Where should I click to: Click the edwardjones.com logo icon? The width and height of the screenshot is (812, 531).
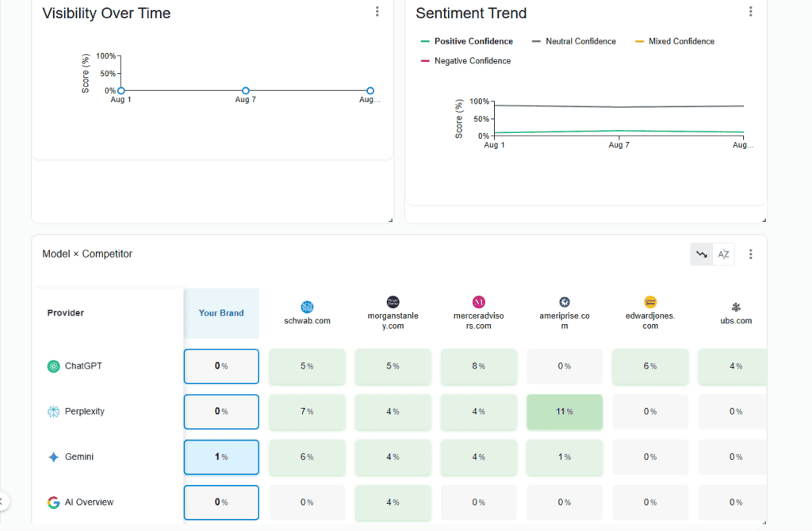pyautogui.click(x=650, y=302)
